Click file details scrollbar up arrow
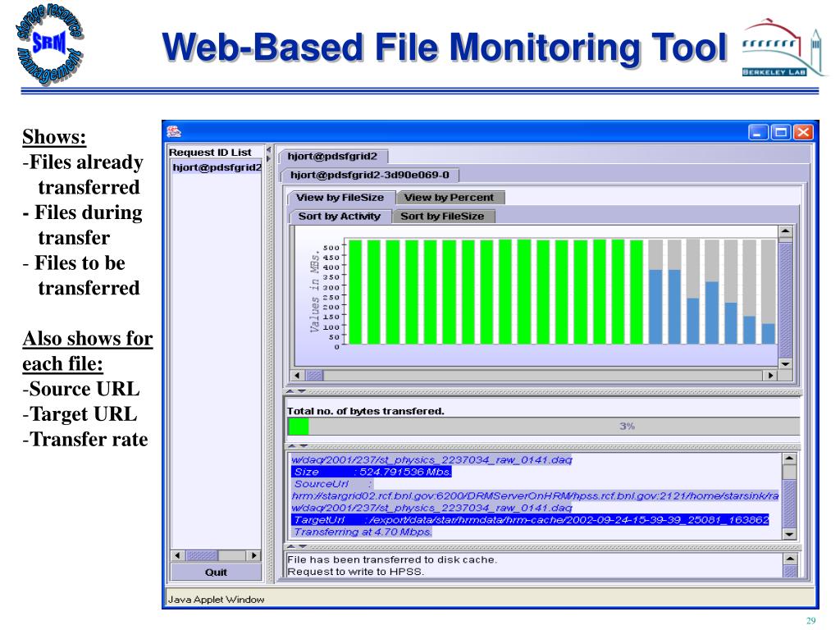The height and width of the screenshot is (630, 840). 789,459
